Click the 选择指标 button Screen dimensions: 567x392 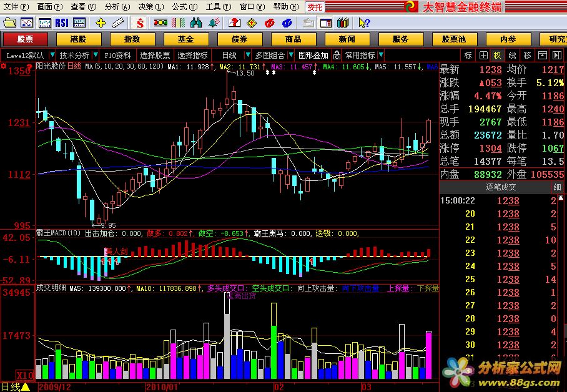(192, 56)
